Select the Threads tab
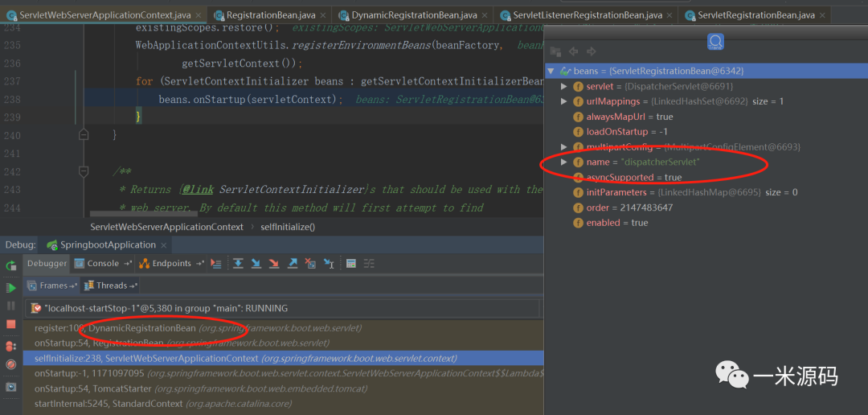 [x=112, y=286]
